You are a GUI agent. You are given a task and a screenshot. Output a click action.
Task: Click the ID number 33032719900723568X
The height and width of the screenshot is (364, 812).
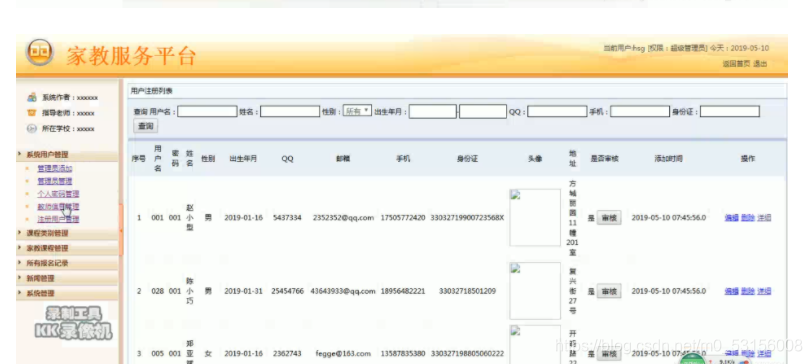point(467,218)
